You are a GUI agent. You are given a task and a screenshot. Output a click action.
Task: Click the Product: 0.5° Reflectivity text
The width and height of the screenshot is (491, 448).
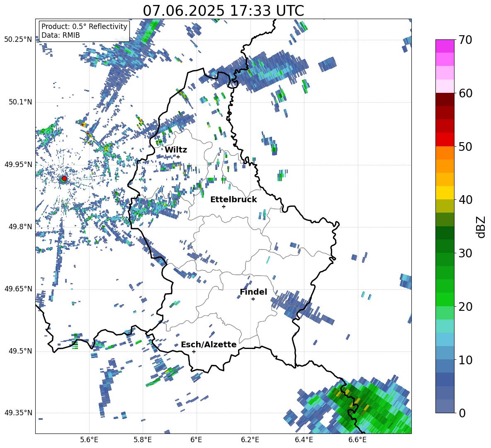(x=84, y=27)
